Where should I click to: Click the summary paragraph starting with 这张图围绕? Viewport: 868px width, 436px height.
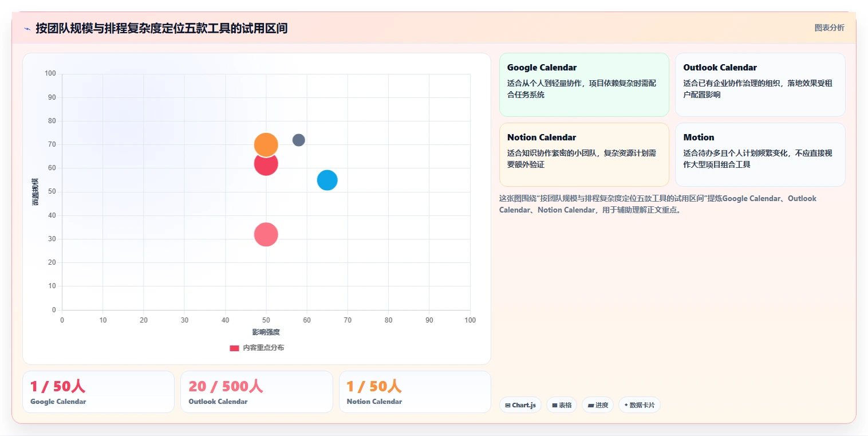(x=658, y=204)
